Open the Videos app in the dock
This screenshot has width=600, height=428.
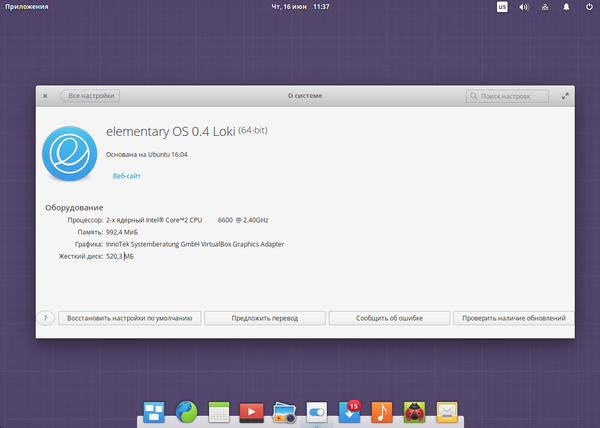(252, 411)
